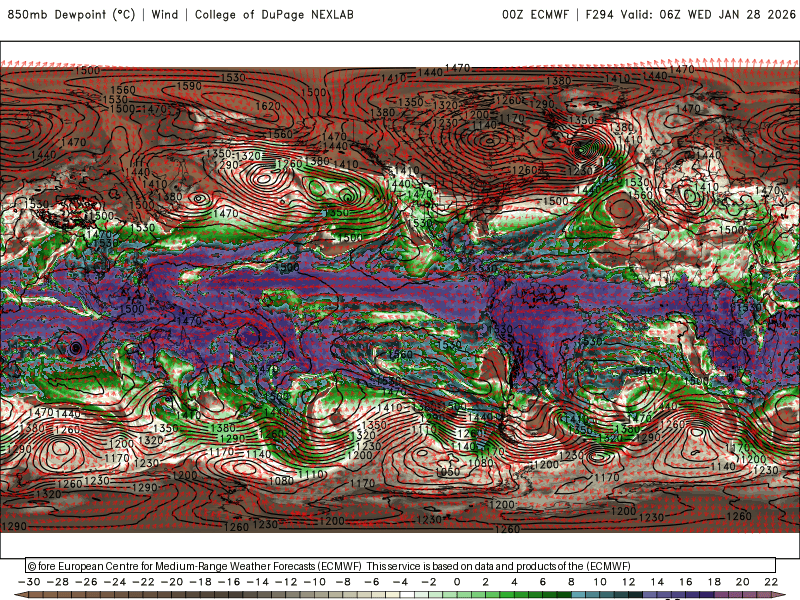Select the '22' value on the color scale

771,582
